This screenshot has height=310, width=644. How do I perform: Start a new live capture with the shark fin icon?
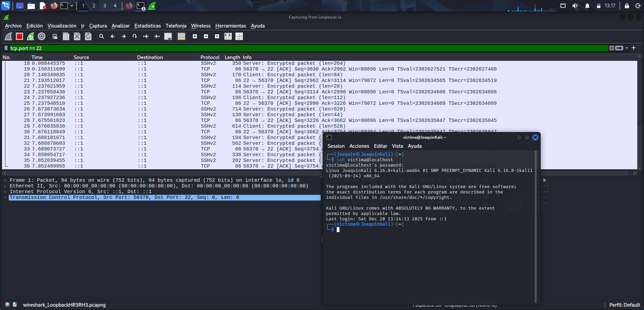[8, 36]
